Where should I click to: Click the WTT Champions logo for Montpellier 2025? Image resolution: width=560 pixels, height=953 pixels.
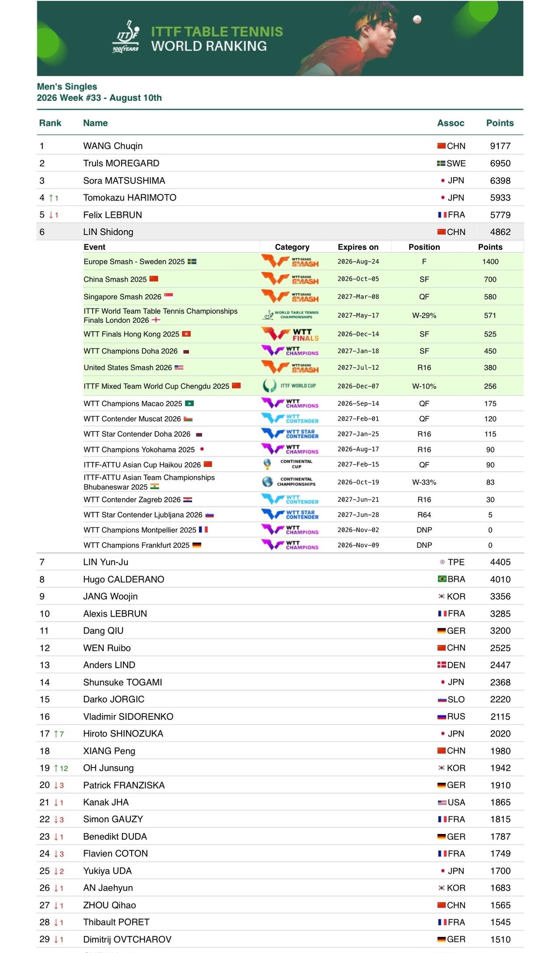290,529
